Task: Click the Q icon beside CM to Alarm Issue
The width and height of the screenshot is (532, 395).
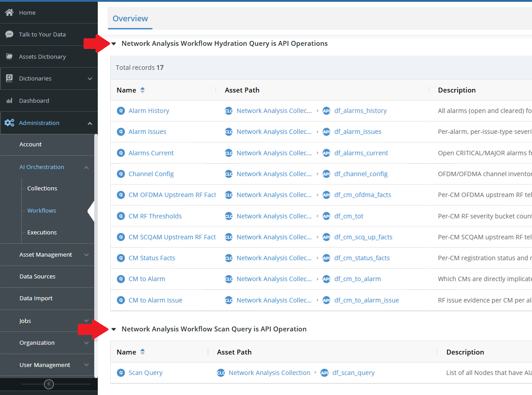Action: 121,300
